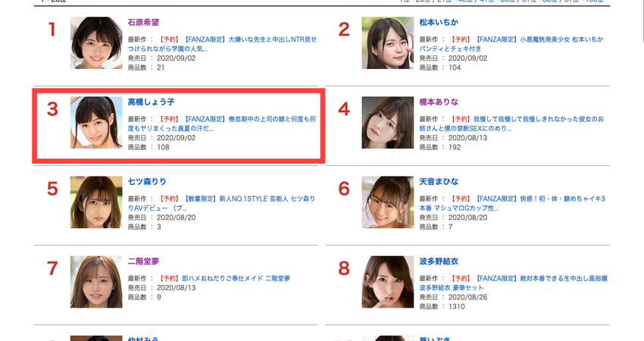This screenshot has width=644, height=341.
Task: Open the 二階堂夢 name link
Action: tap(143, 261)
